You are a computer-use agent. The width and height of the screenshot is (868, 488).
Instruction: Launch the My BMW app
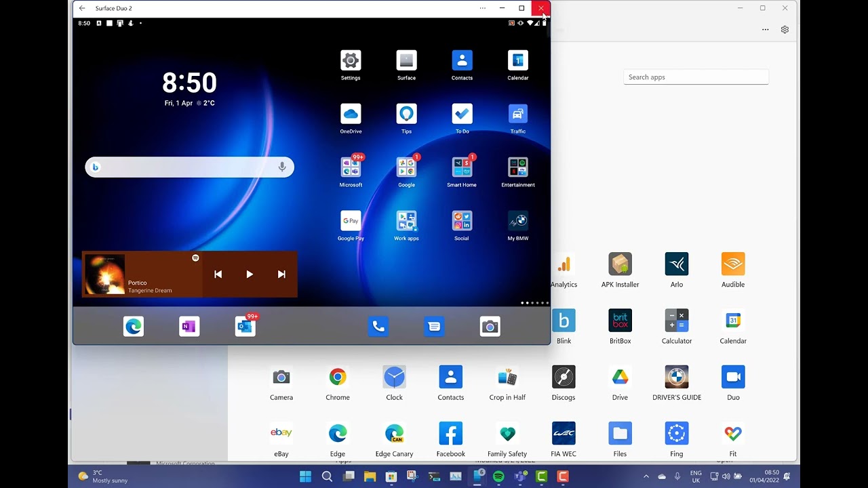point(517,221)
